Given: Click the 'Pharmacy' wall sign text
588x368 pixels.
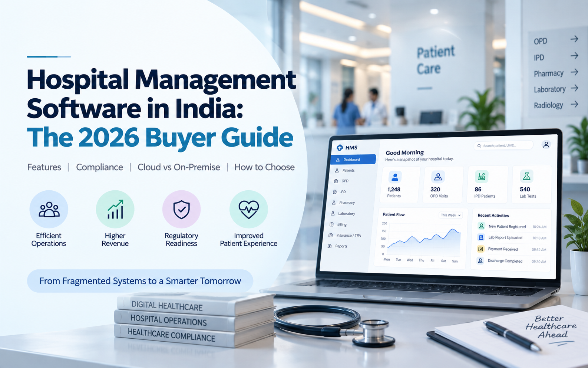Looking at the screenshot, I should pyautogui.click(x=549, y=73).
